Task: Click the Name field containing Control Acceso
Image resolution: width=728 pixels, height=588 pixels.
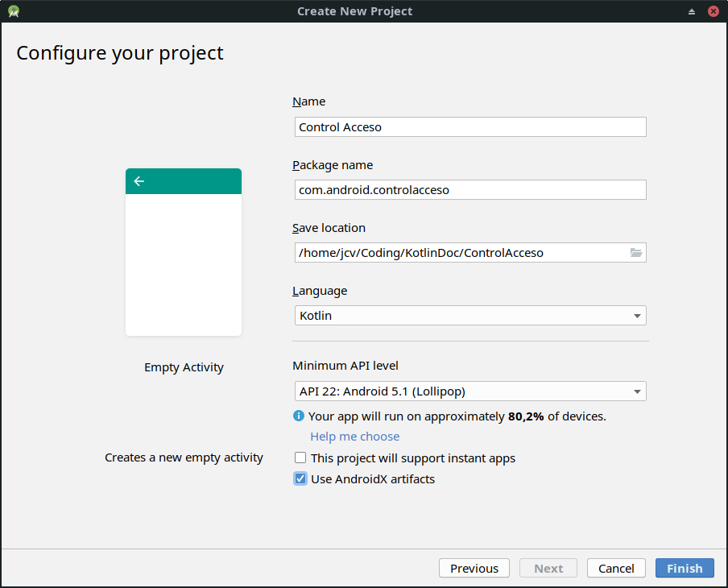Action: (x=470, y=127)
